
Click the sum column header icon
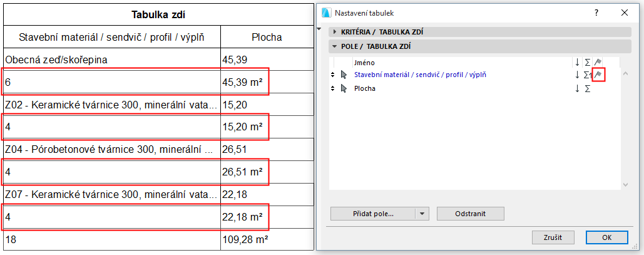coord(587,62)
